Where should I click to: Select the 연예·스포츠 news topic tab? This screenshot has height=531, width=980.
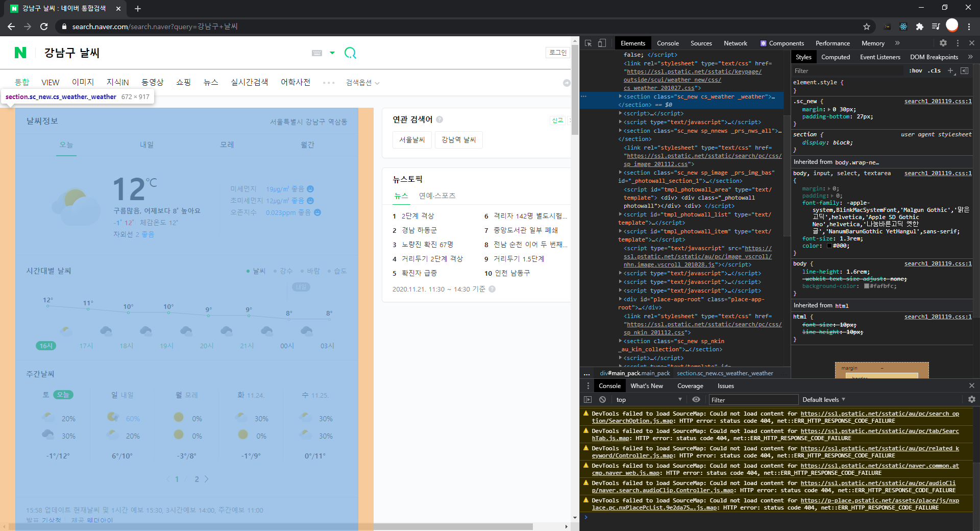[437, 196]
